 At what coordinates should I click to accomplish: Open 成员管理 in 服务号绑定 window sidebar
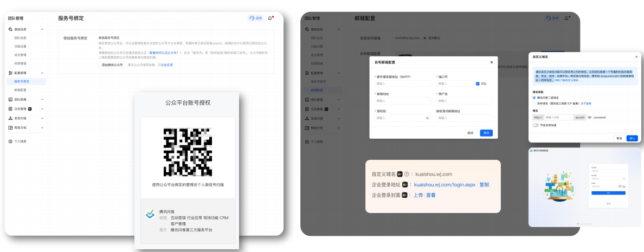click(21, 55)
